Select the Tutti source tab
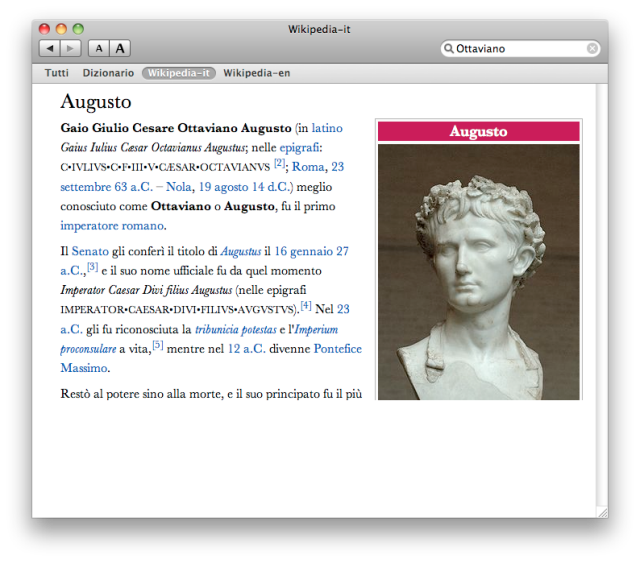This screenshot has width=640, height=562. click(57, 73)
